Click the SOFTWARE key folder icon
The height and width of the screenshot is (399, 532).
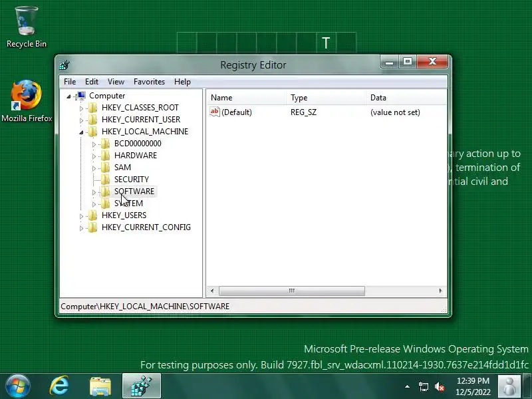click(x=105, y=192)
